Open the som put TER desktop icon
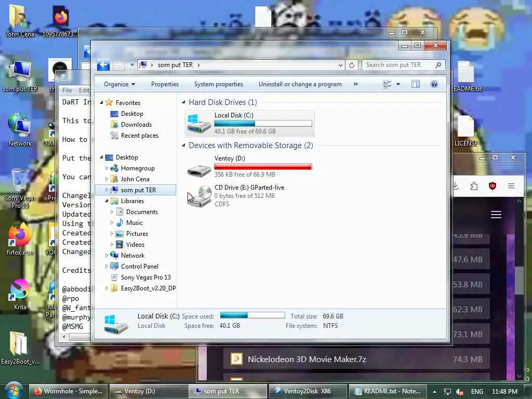The width and height of the screenshot is (532, 399). coord(20,76)
